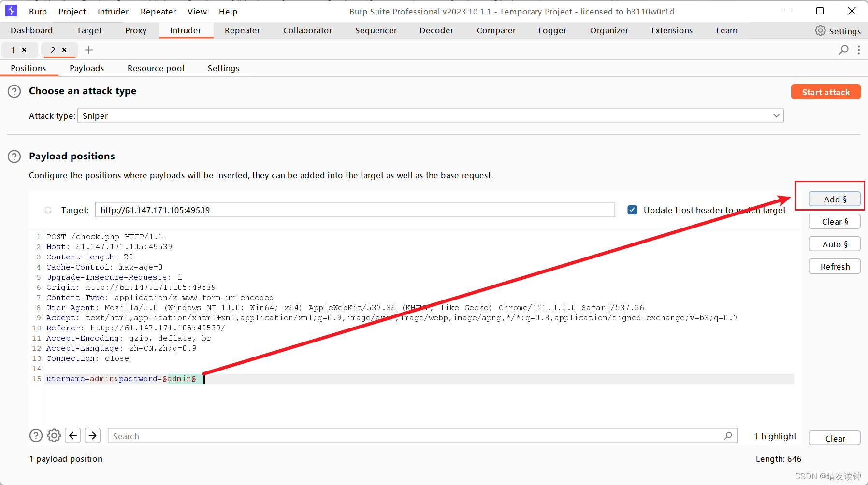The image size is (868, 485).
Task: Enable Update Host header to match target
Action: pyautogui.click(x=632, y=210)
